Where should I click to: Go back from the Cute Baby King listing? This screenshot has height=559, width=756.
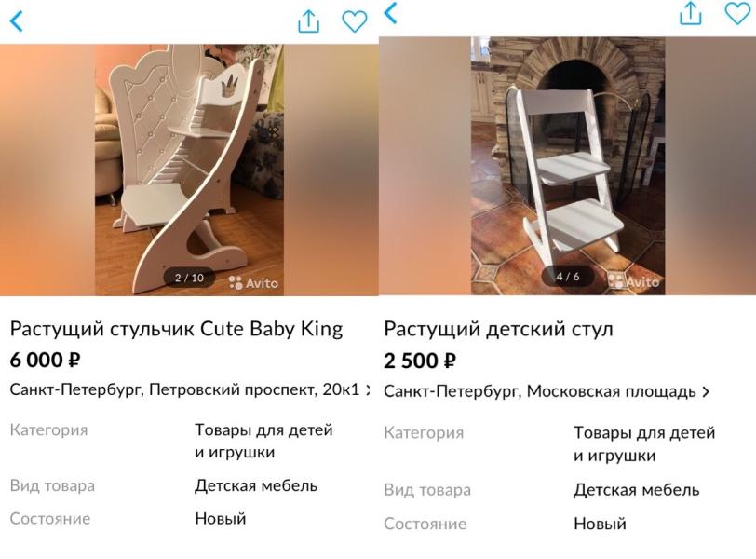pyautogui.click(x=17, y=21)
